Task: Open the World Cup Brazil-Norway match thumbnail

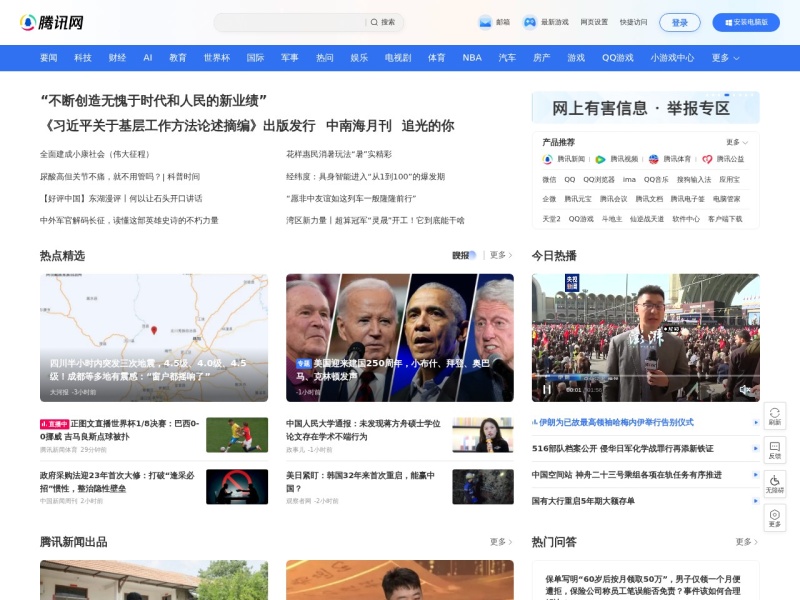Action: [x=237, y=435]
